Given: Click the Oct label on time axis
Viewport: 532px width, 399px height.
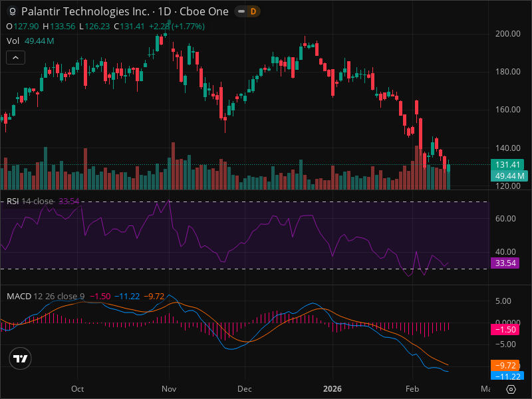Looking at the screenshot, I should click(77, 389).
